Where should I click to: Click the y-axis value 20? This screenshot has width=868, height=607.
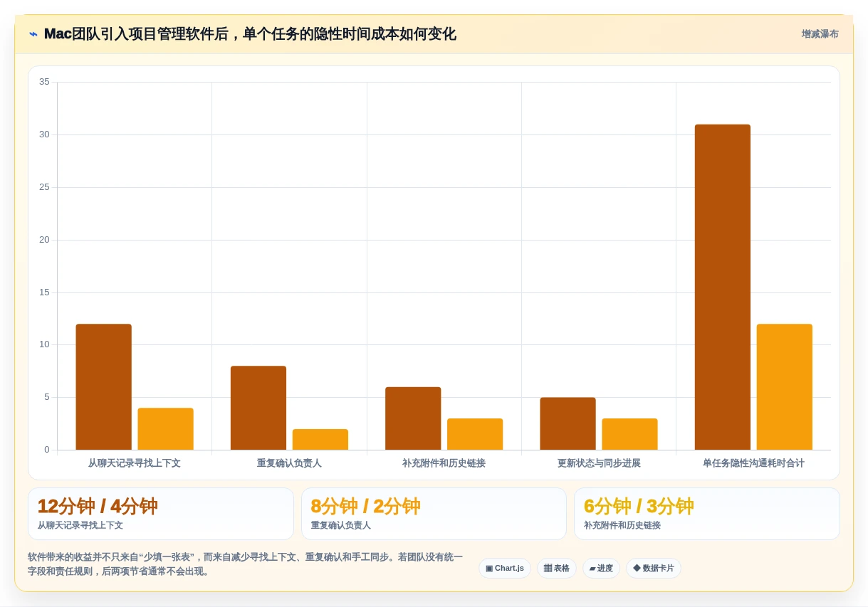[44, 240]
